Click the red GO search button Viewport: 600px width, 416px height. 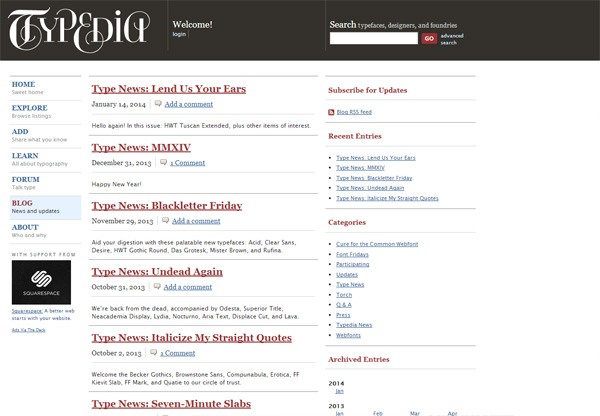click(x=429, y=38)
